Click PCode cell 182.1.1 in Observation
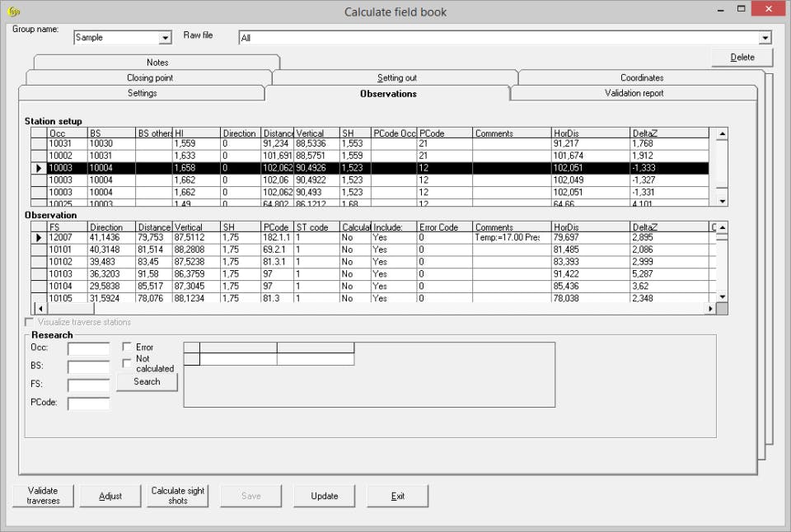The height and width of the screenshot is (532, 791). tap(277, 237)
